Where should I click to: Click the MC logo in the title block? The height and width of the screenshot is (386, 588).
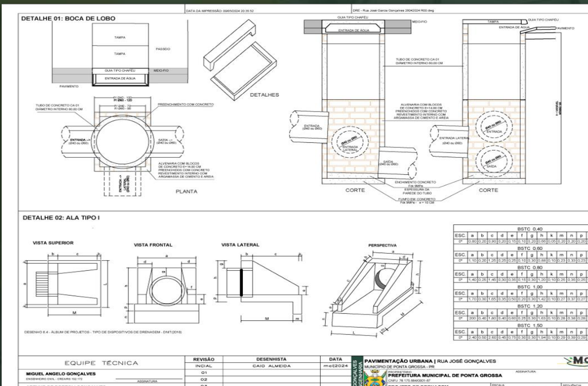(x=577, y=361)
